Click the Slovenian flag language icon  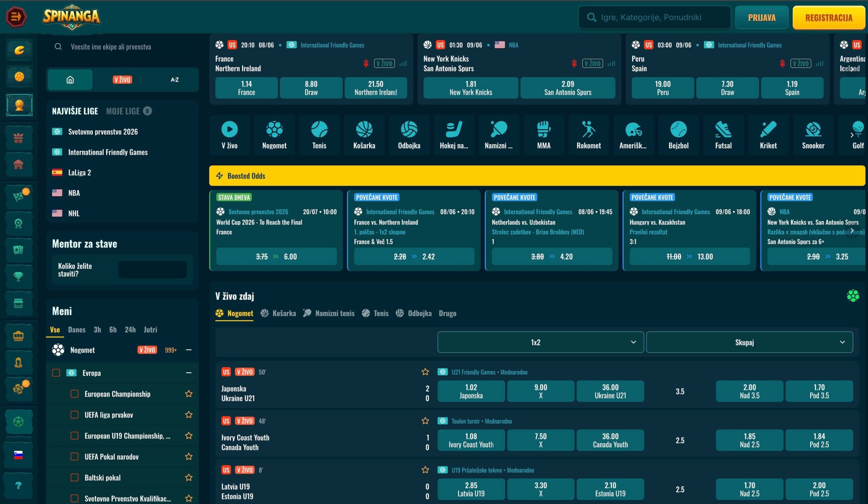[19, 455]
